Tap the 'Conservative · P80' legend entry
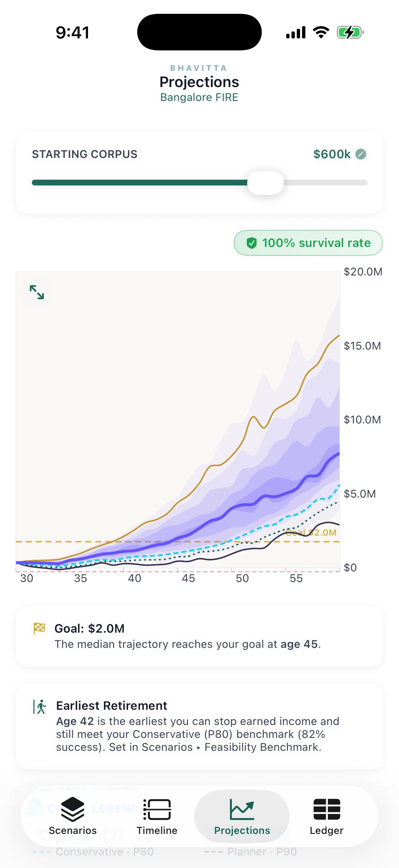 pyautogui.click(x=93, y=852)
